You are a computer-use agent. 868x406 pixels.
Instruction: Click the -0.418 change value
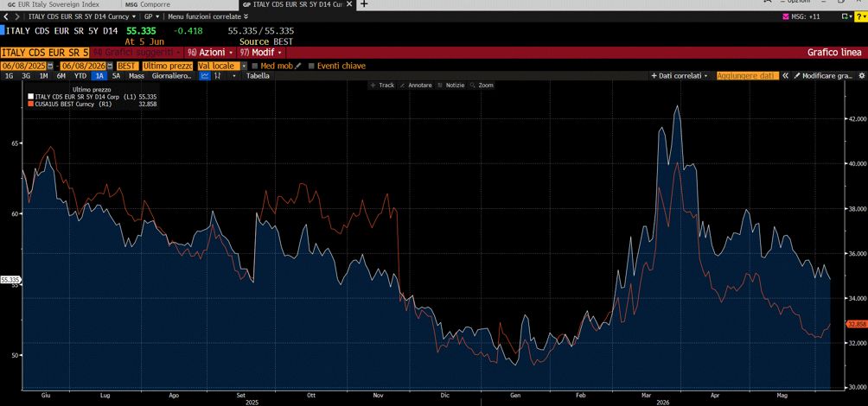(x=188, y=31)
